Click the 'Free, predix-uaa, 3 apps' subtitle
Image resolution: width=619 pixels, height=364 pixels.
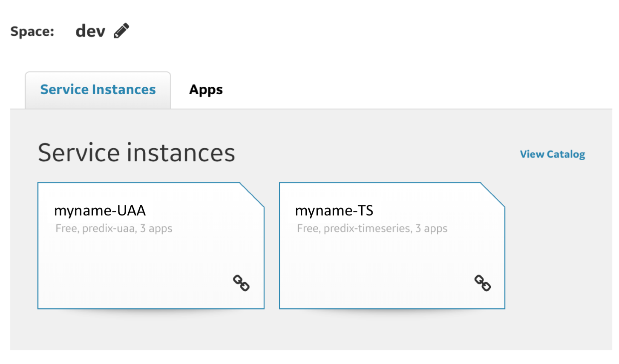114,229
